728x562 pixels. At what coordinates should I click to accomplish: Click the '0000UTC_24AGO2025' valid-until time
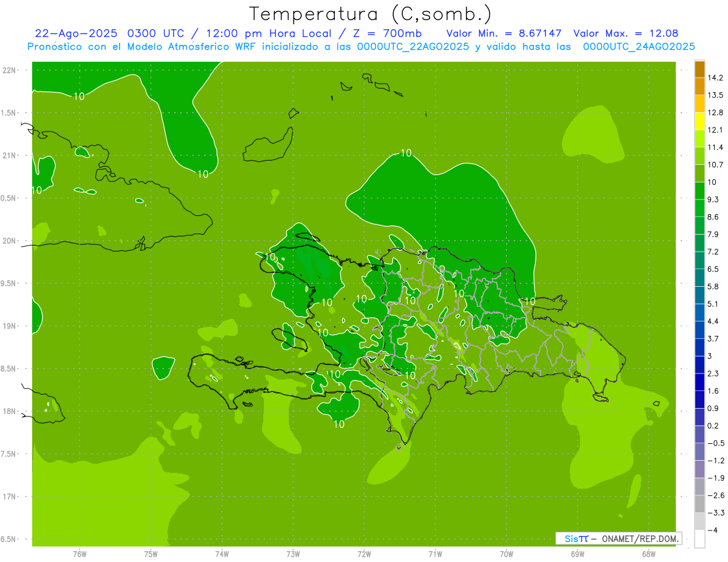[639, 47]
